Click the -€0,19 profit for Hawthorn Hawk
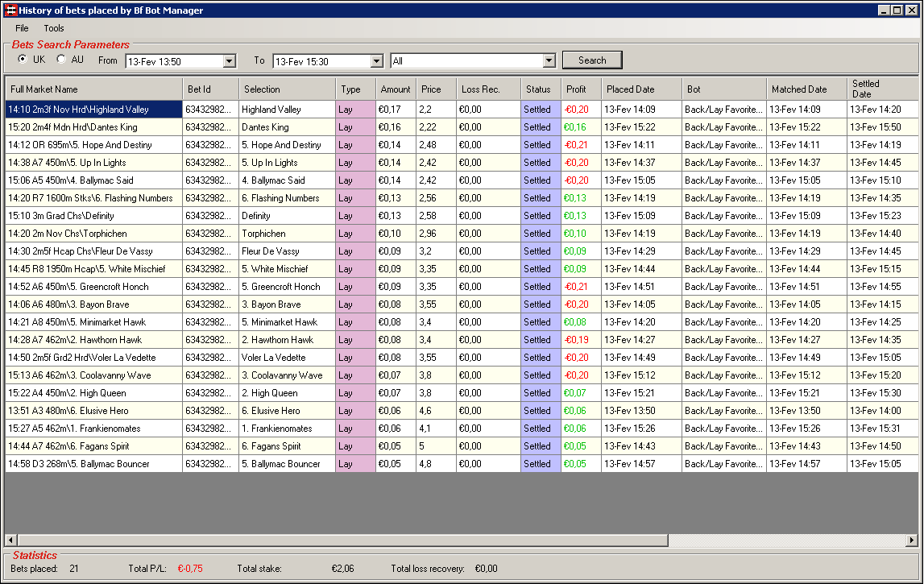The height and width of the screenshot is (584, 924). pos(581,339)
